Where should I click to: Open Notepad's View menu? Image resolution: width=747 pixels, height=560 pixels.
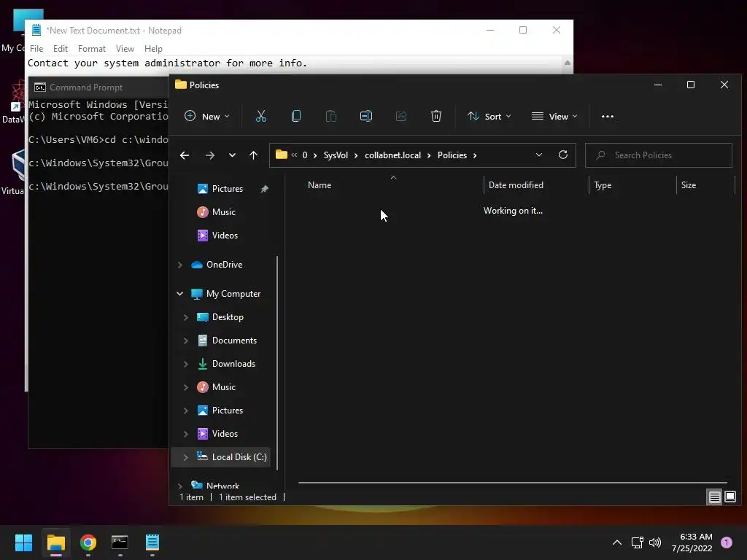point(125,49)
